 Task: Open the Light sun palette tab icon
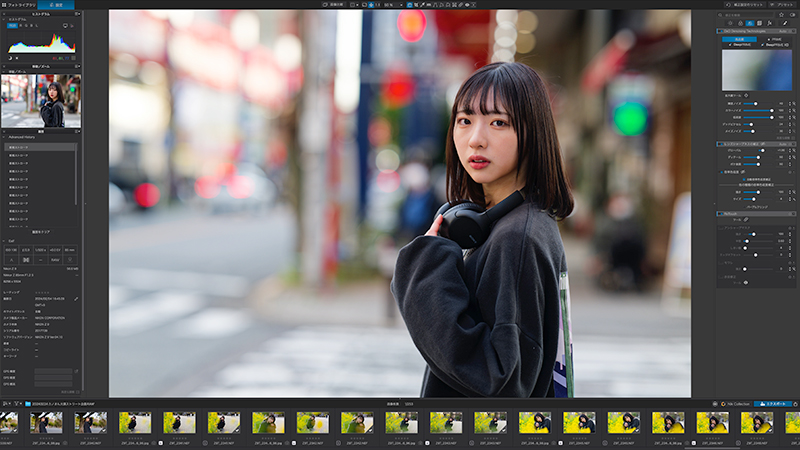730,23
